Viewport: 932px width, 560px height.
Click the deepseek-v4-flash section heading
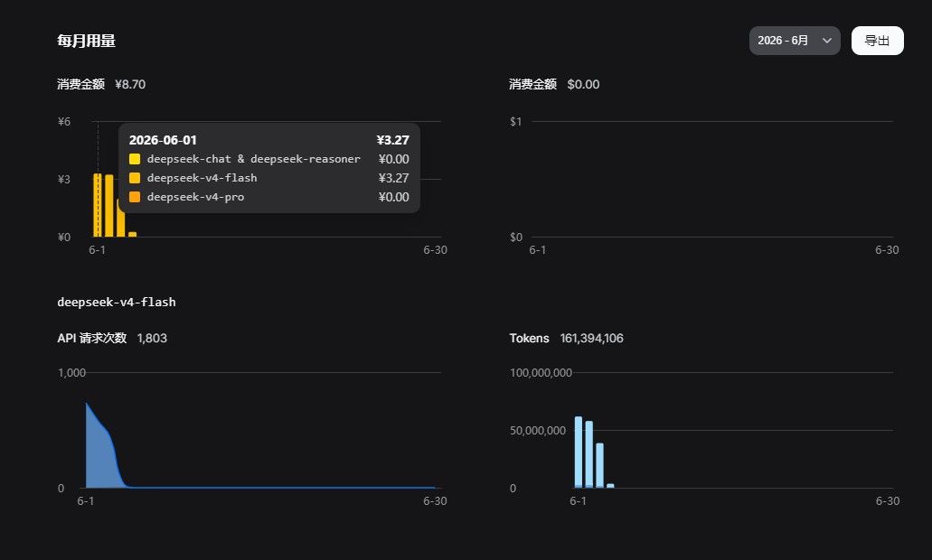(117, 302)
